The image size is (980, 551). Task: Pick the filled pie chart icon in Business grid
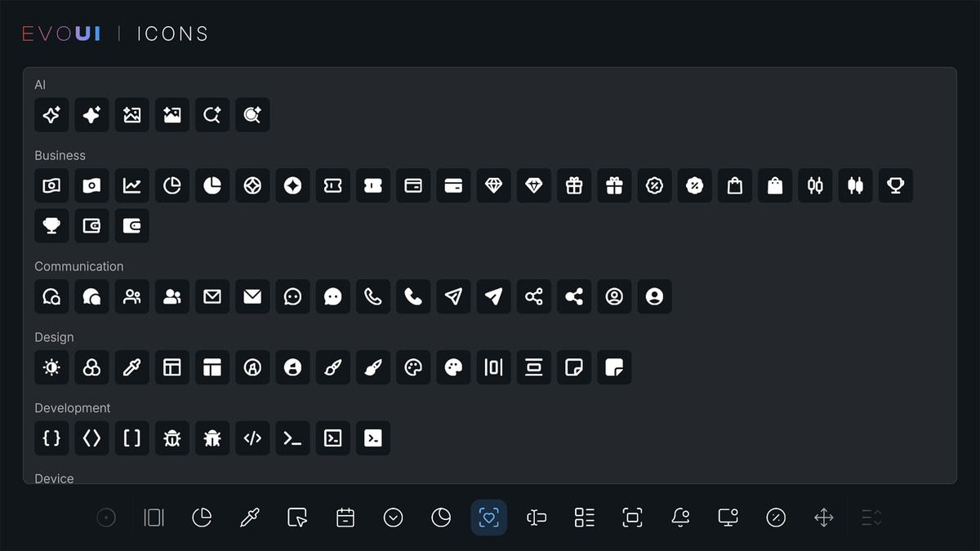[212, 186]
